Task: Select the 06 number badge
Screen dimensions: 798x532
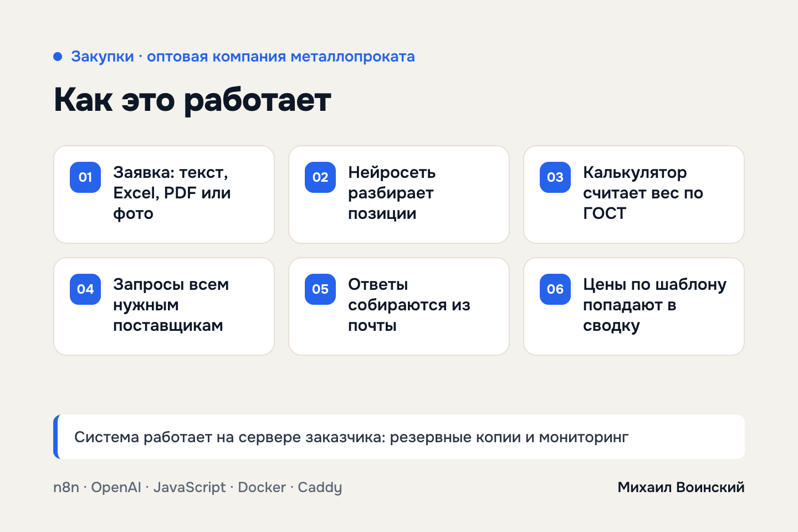Action: [x=555, y=289]
